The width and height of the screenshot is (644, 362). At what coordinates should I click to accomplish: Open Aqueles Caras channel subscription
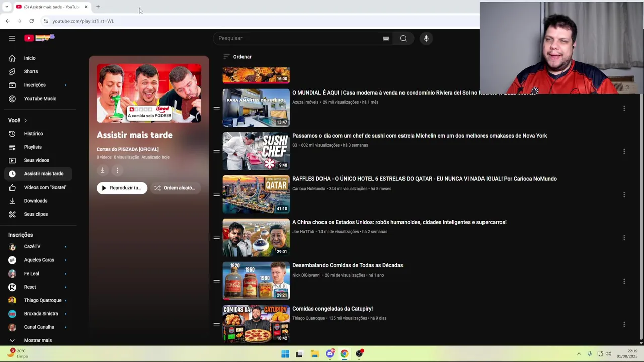[39, 260]
